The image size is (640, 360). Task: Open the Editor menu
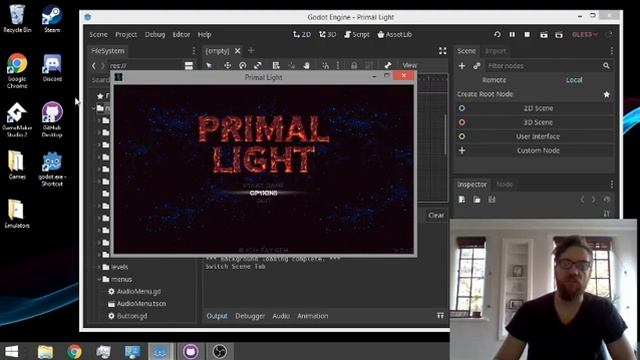click(x=181, y=35)
